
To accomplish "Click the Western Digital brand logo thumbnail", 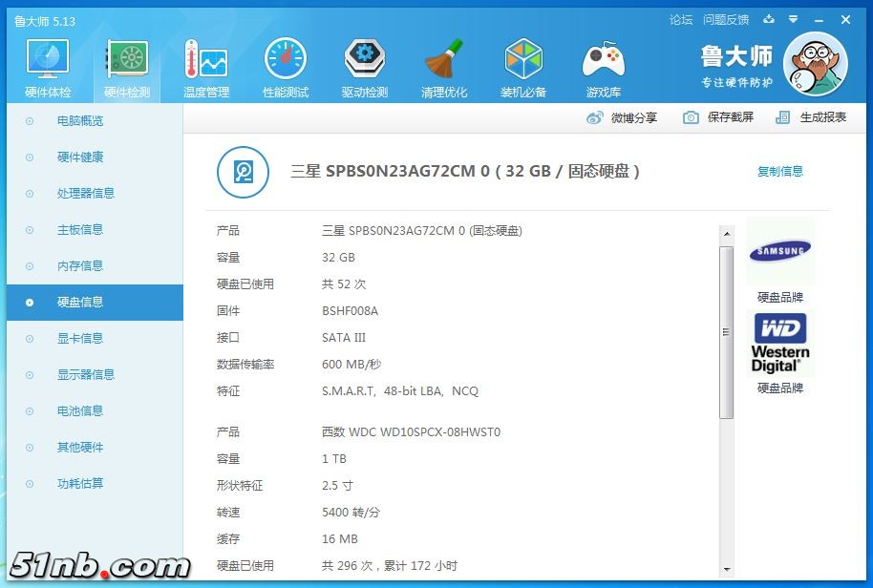I will [x=780, y=344].
